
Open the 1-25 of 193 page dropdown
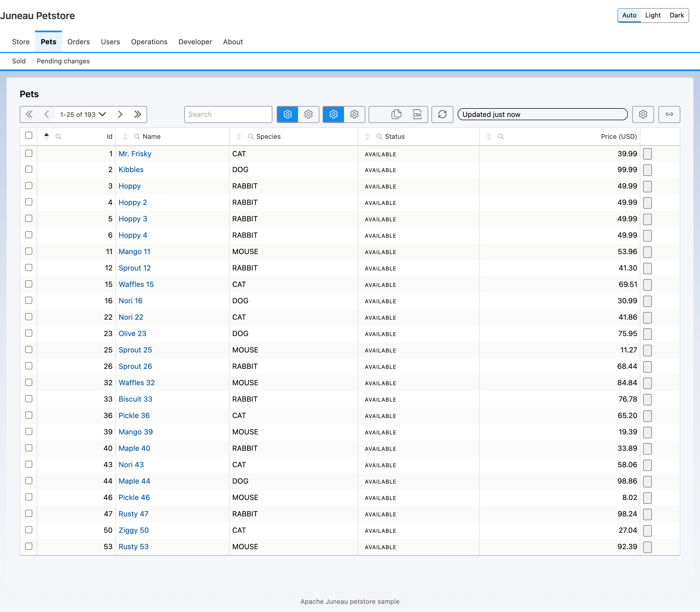pyautogui.click(x=83, y=114)
